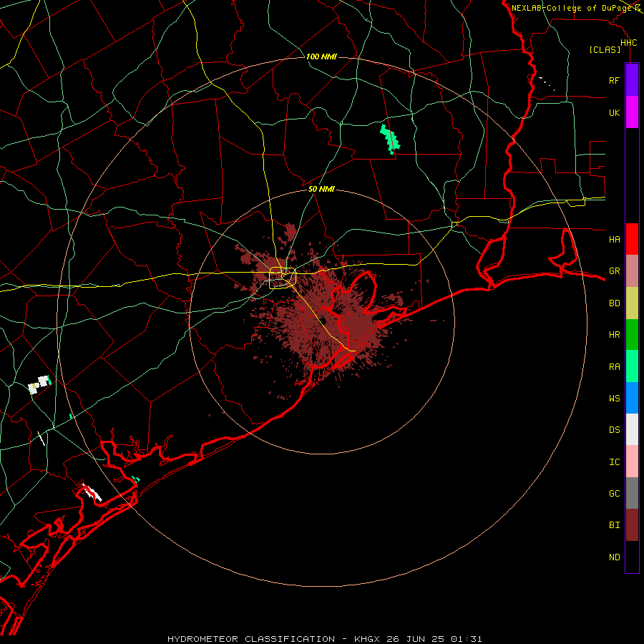This screenshot has width=644, height=644.
Task: Click the BI brown legend swatch
Action: 632,525
